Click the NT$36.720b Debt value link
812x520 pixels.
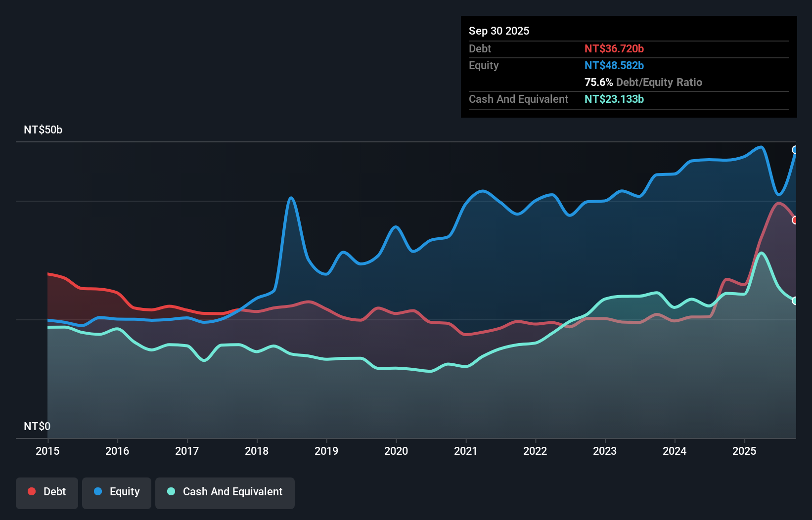point(614,48)
